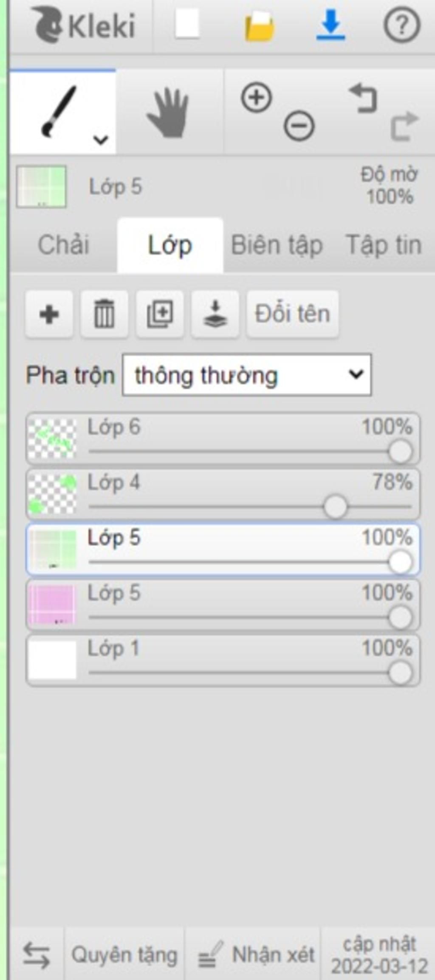Select the pink Lớp 5 layer thumbnail
The width and height of the screenshot is (435, 980).
pos(52,604)
